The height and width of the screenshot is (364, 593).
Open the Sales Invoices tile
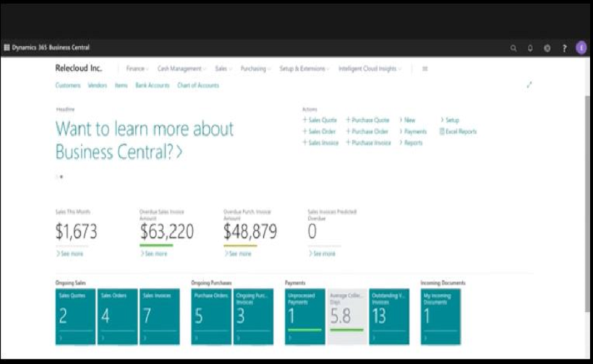point(160,317)
